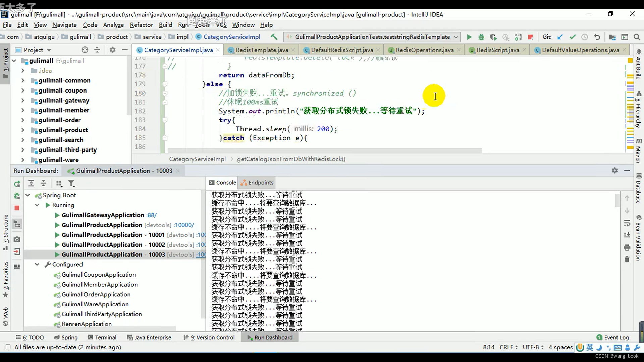
Task: Switch to DefaultRedisScript.java tab
Action: point(342,50)
